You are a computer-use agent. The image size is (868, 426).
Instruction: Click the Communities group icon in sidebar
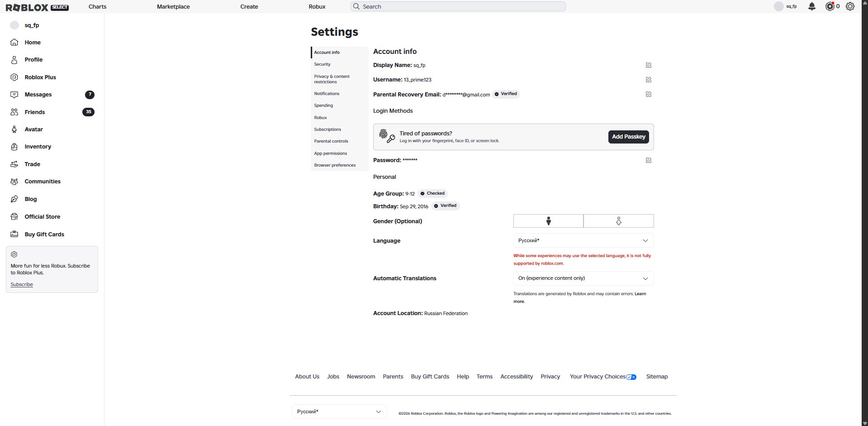(14, 182)
